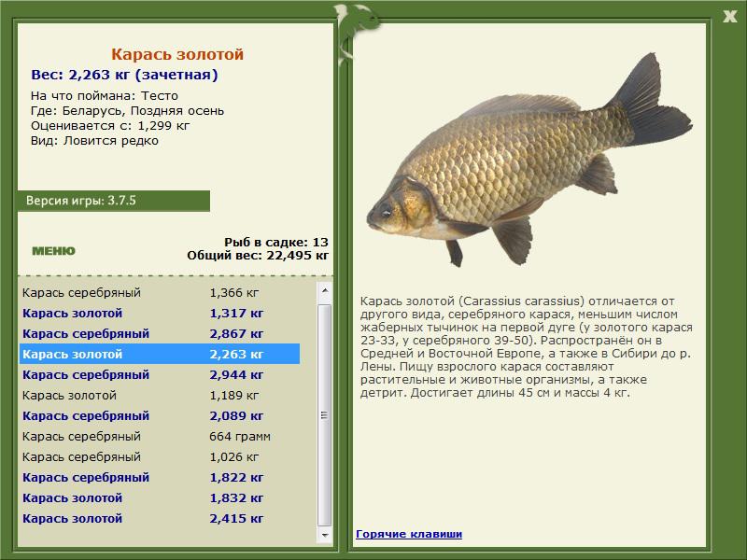Select Карась золотой 1,189 кг row
747x560 pixels.
[160, 395]
